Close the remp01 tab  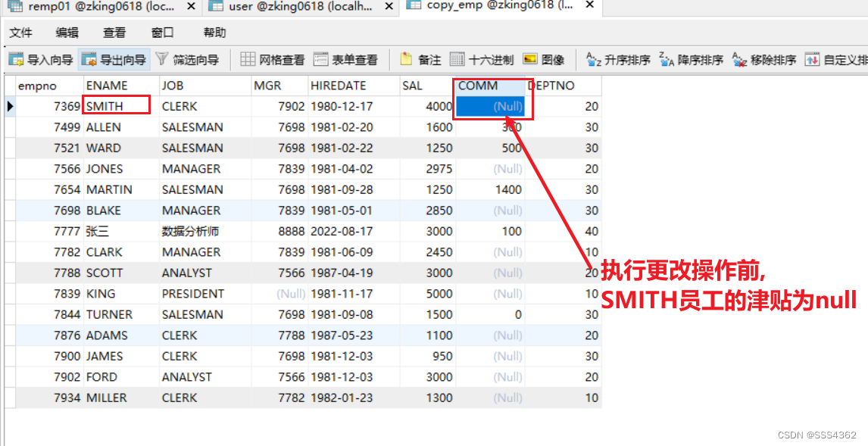click(191, 6)
